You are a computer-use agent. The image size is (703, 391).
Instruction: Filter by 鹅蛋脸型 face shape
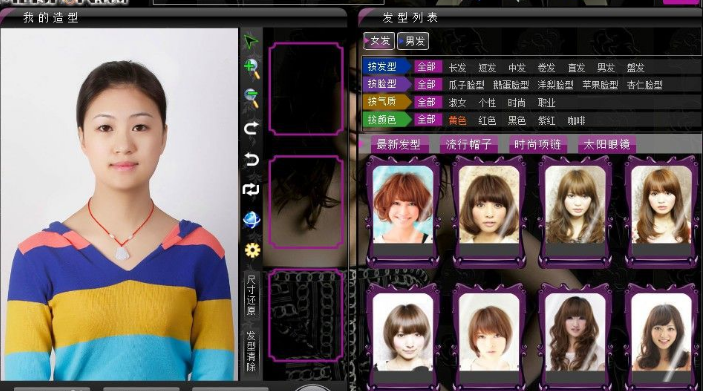[511, 85]
